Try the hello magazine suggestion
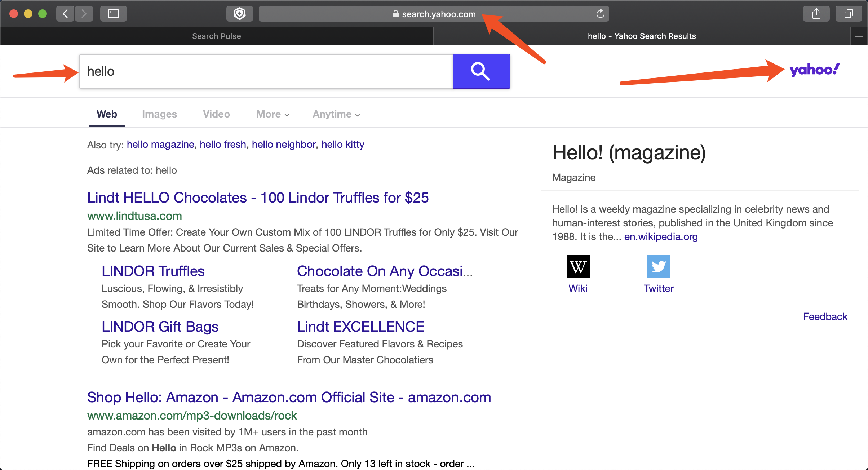The height and width of the screenshot is (470, 868). (x=160, y=145)
